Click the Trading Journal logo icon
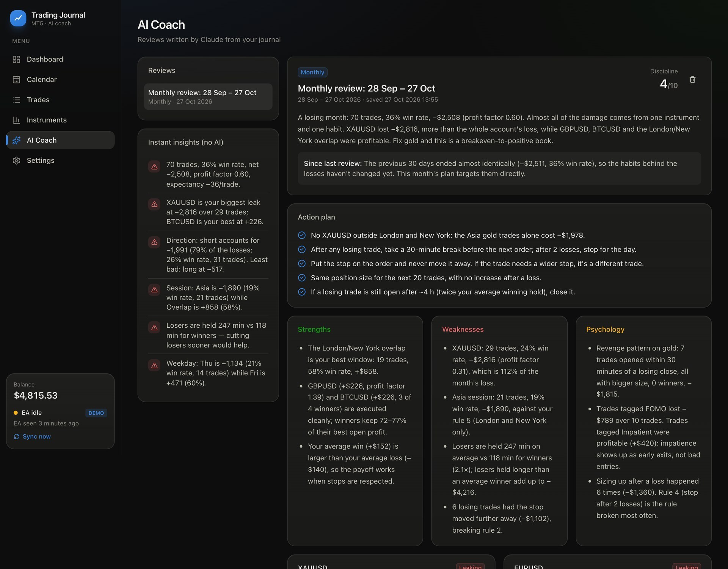The height and width of the screenshot is (569, 728). 18,18
